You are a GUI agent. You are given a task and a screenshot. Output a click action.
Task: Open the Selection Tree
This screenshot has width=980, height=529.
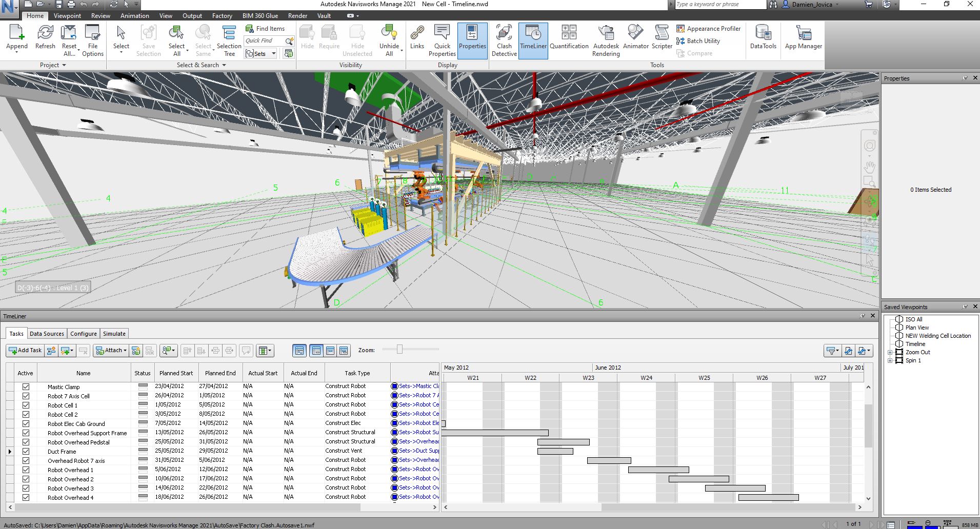point(229,40)
